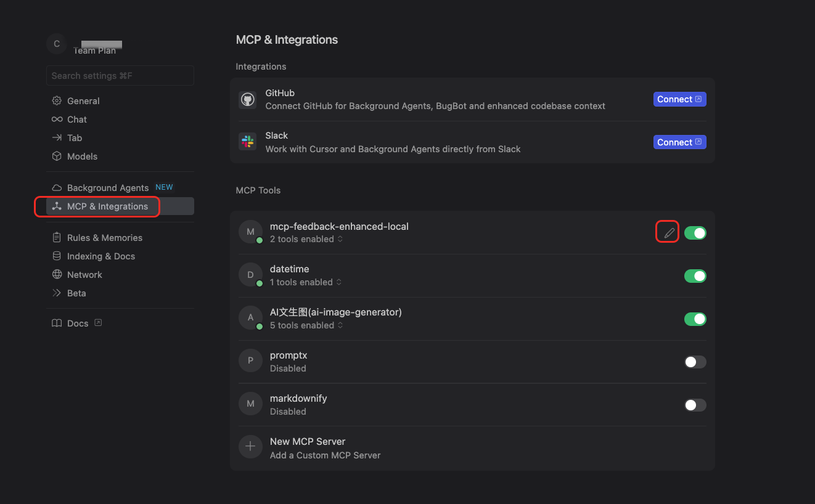Disable the mcp-feedback-enhanced-local server toggle
Viewport: 815px width, 504px height.
coord(695,233)
